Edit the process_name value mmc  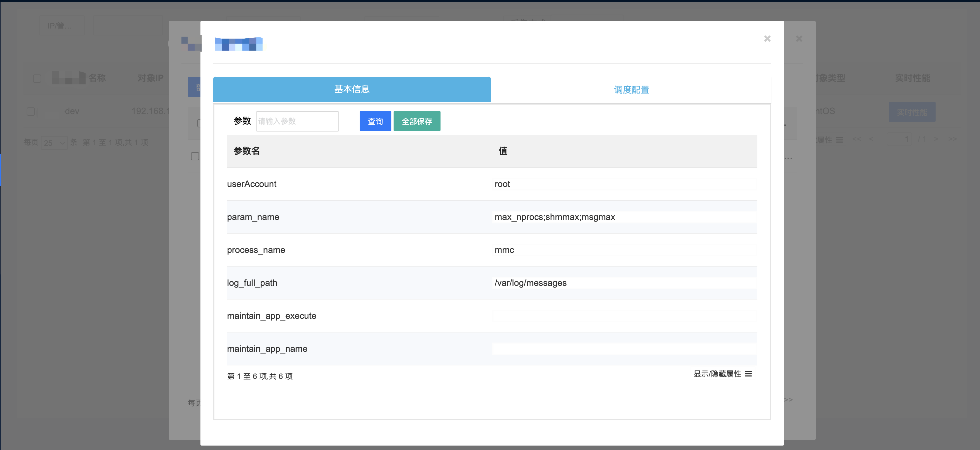click(624, 250)
